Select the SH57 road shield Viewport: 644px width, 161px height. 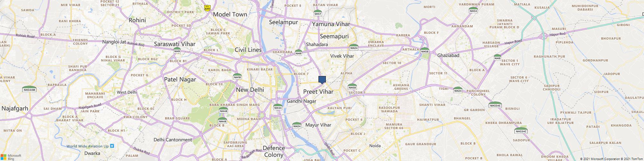pyautogui.click(x=318, y=13)
